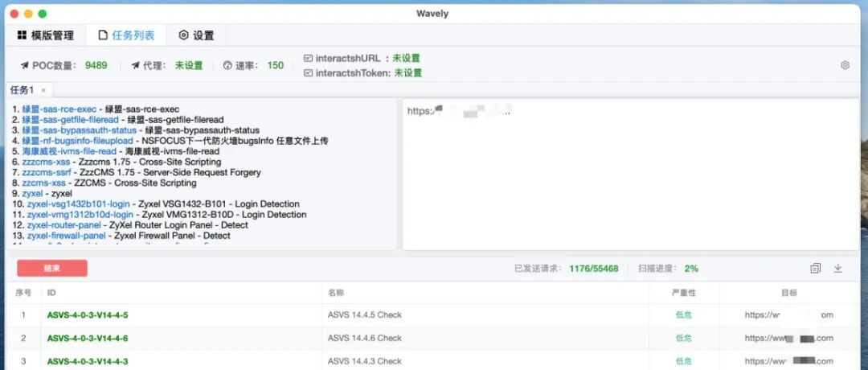
Task: Click the scan progress 2% value
Action: click(691, 269)
